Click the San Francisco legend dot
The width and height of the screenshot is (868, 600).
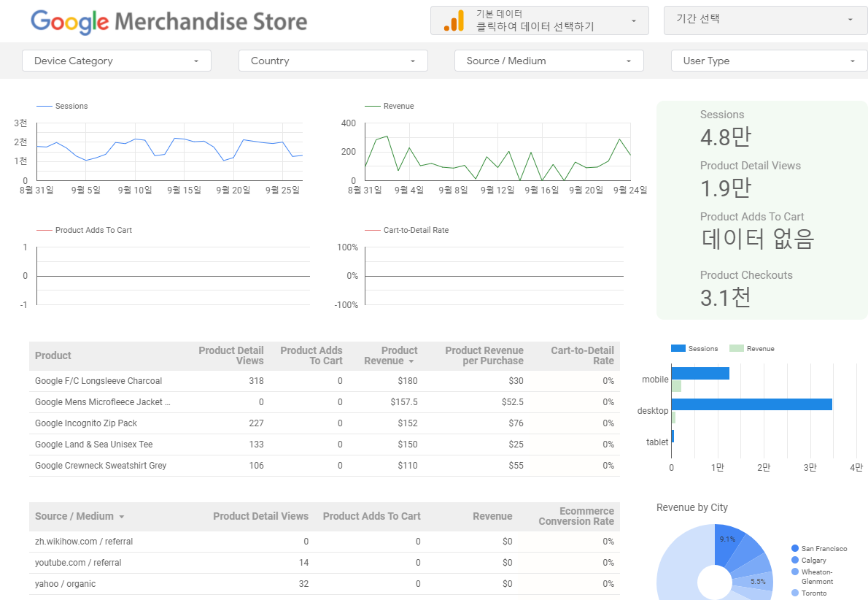795,548
